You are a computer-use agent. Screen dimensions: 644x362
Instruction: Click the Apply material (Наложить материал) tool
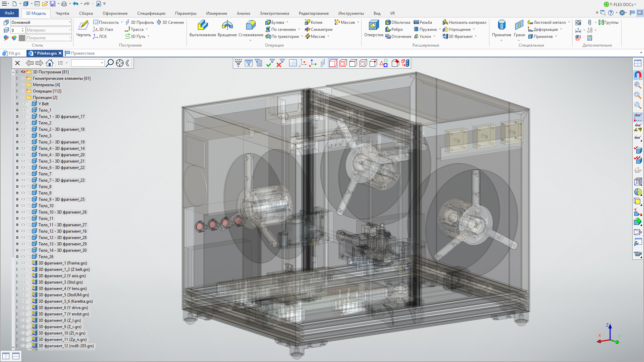tap(465, 22)
